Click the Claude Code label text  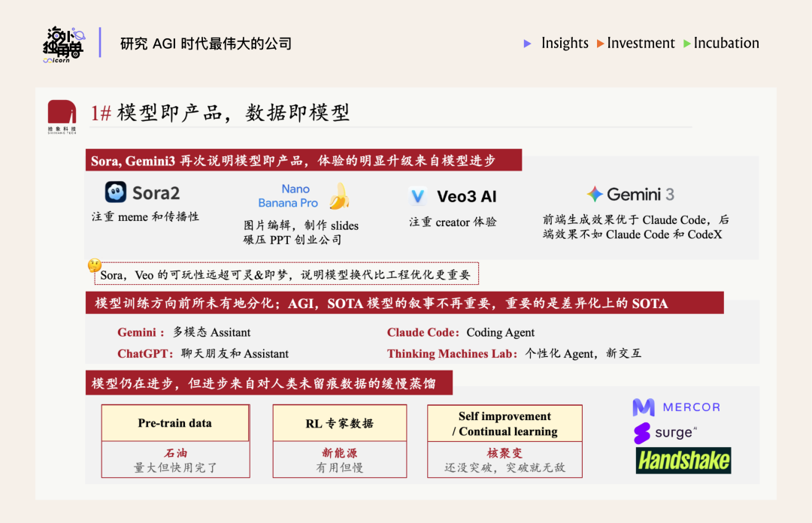(423, 332)
